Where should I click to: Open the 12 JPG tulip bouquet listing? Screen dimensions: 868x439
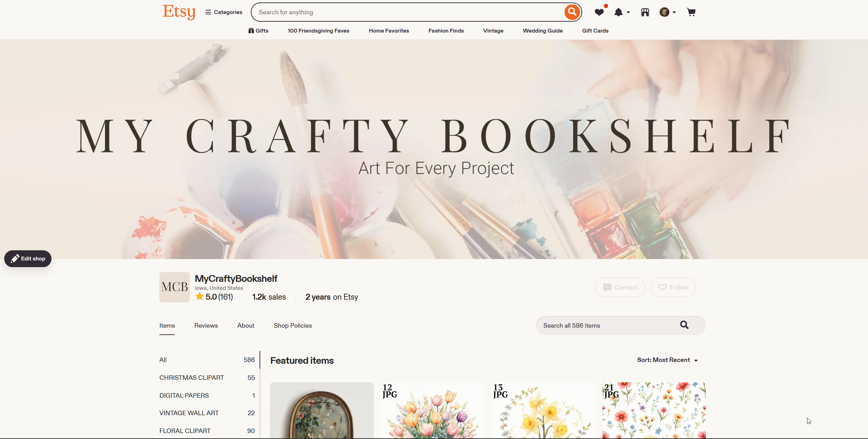[x=432, y=410]
